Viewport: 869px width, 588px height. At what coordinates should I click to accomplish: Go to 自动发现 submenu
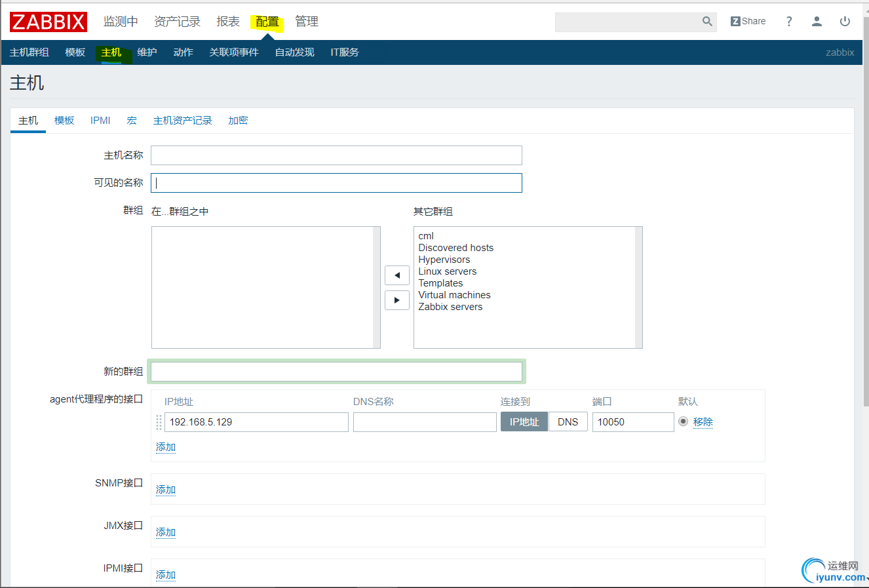click(x=295, y=52)
